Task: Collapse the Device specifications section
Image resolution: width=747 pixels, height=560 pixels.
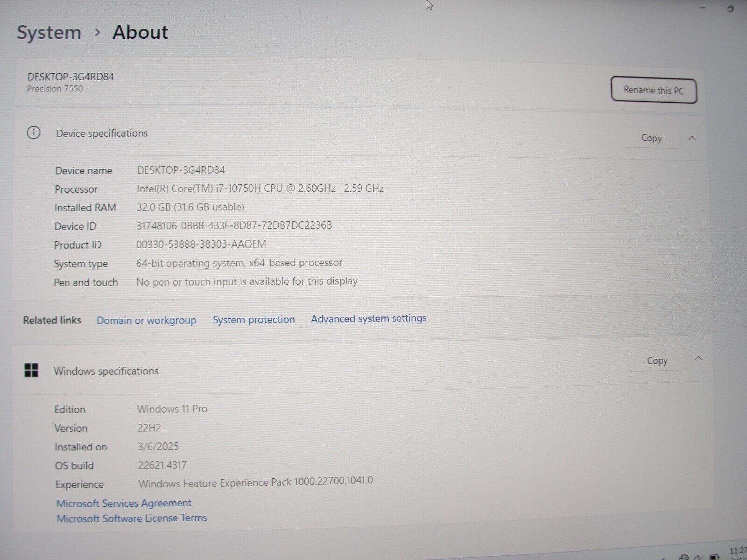Action: pyautogui.click(x=692, y=138)
